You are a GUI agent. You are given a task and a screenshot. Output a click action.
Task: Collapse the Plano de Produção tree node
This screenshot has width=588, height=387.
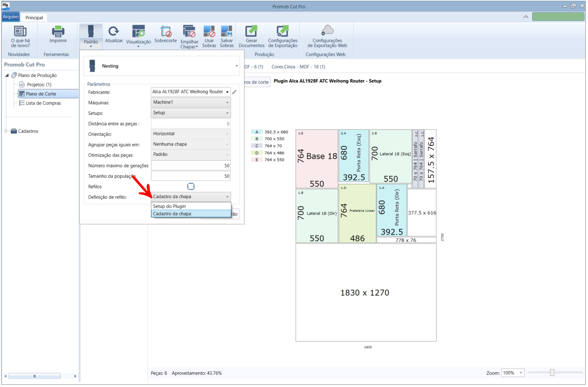(x=7, y=76)
